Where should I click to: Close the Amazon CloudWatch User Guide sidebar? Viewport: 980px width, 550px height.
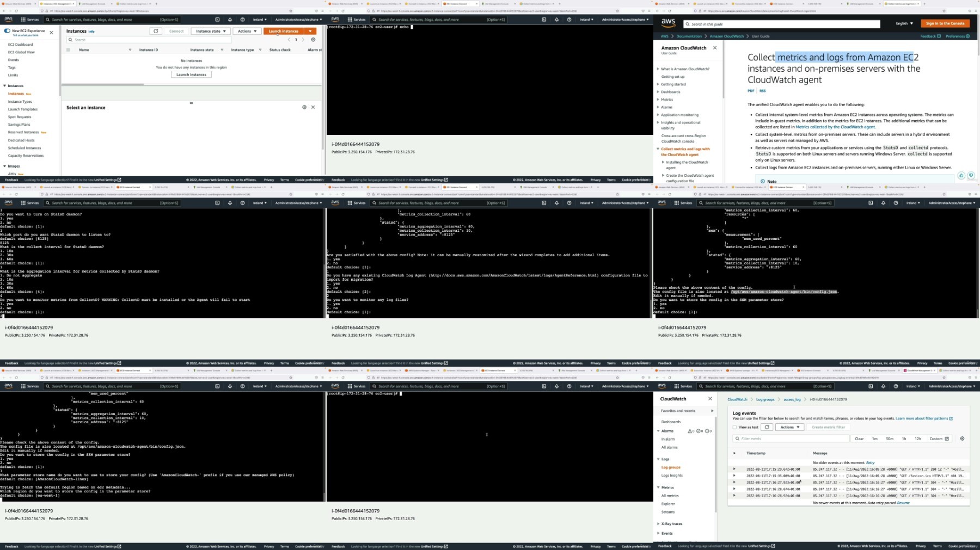(715, 48)
